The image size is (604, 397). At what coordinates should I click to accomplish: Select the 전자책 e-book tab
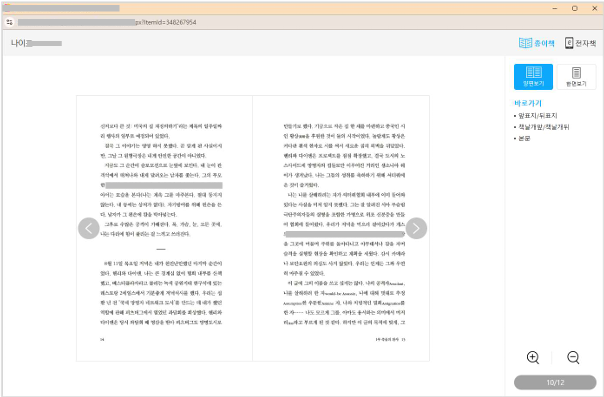[581, 43]
